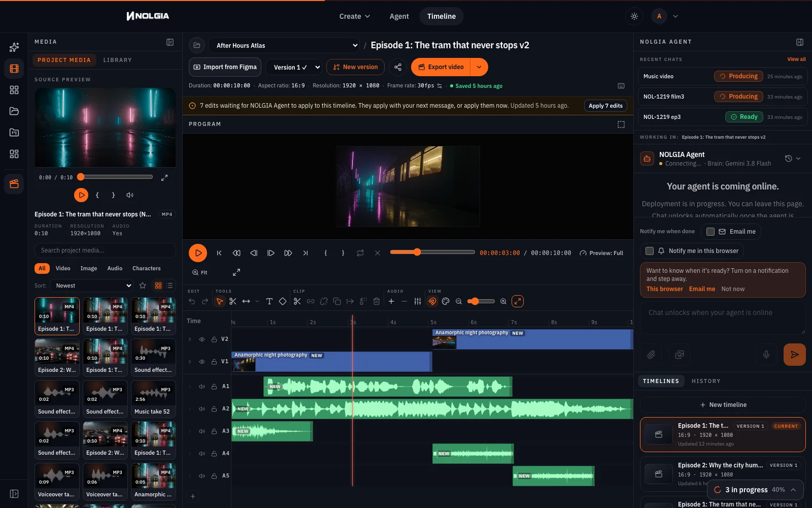Filter media by Video
Screen dimensions: 812x508
pyautogui.click(x=63, y=268)
